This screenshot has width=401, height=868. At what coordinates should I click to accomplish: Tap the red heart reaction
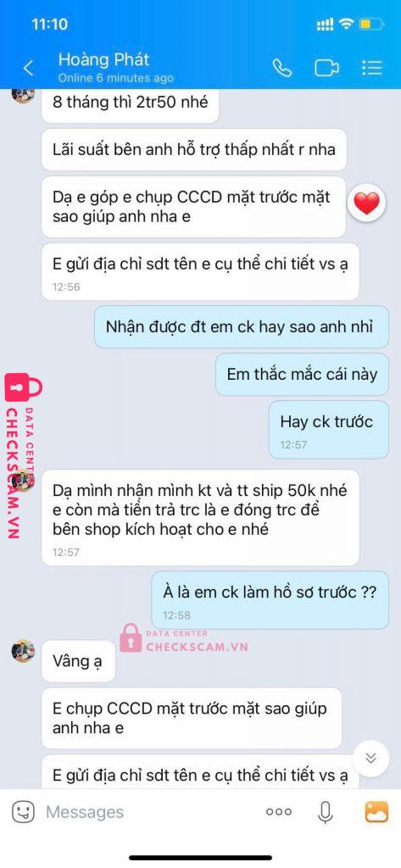point(366,204)
